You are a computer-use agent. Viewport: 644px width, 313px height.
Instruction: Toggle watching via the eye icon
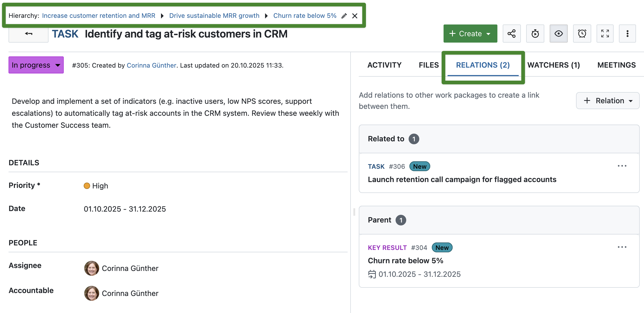pos(559,34)
